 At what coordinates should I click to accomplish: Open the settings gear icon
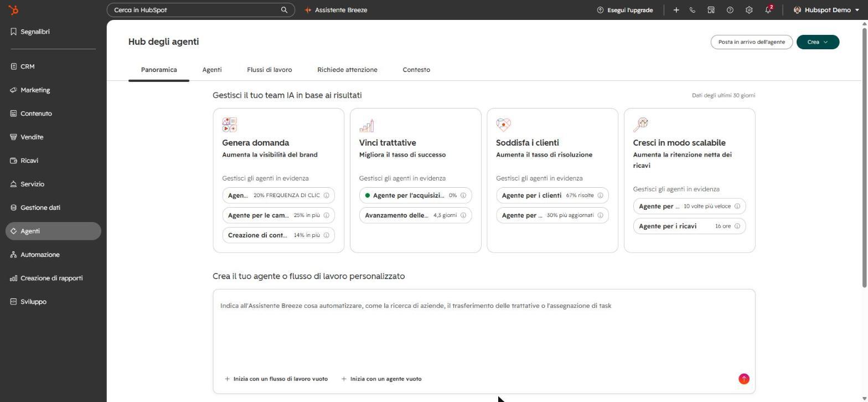click(x=749, y=10)
